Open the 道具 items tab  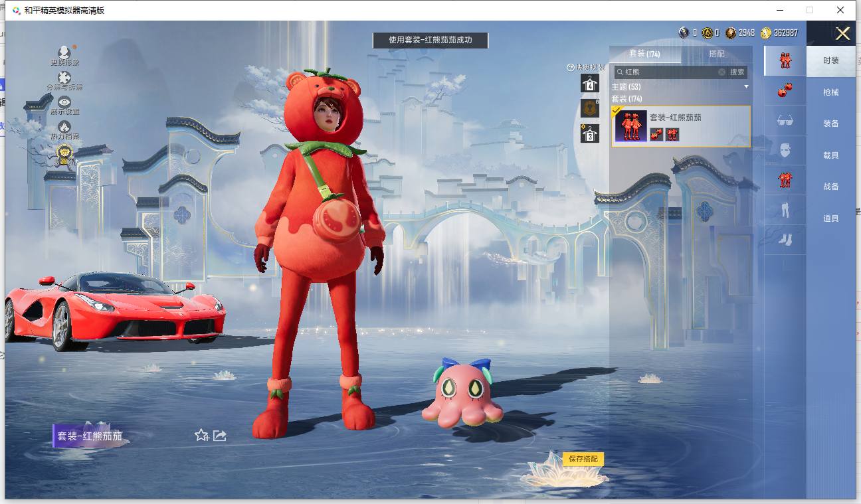[831, 218]
